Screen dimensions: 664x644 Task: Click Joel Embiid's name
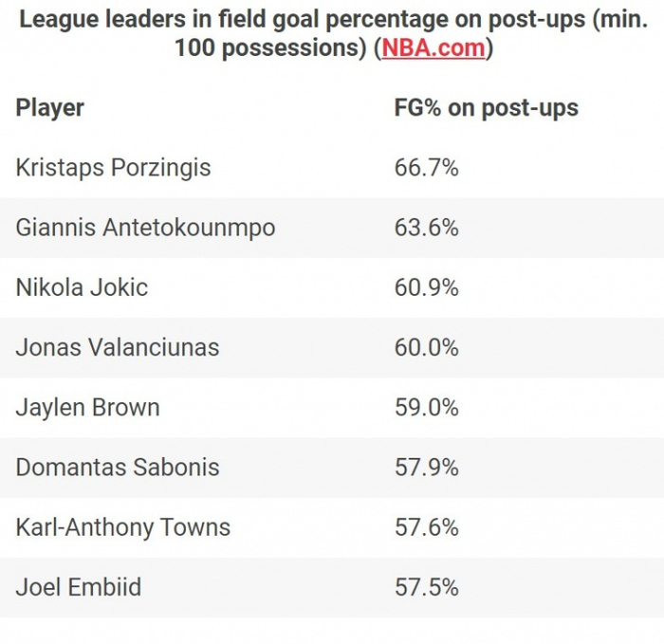[x=78, y=587]
